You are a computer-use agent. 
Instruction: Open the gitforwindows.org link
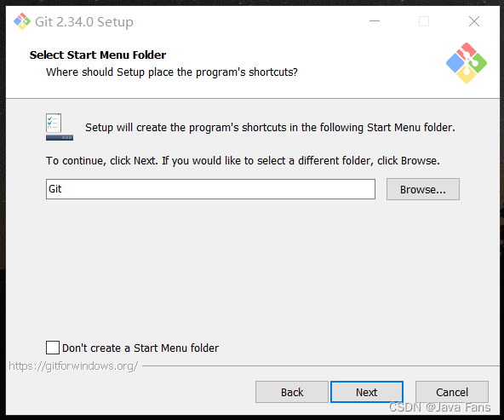pyautogui.click(x=73, y=366)
